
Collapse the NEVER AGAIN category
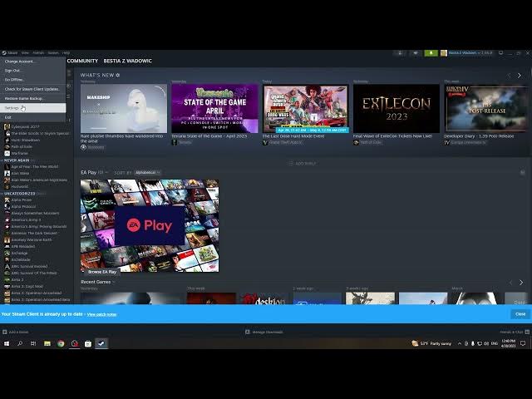click(17, 160)
